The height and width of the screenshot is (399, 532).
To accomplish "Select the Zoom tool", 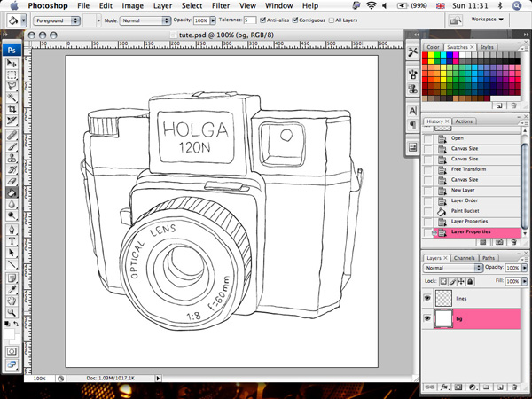I will (12, 312).
